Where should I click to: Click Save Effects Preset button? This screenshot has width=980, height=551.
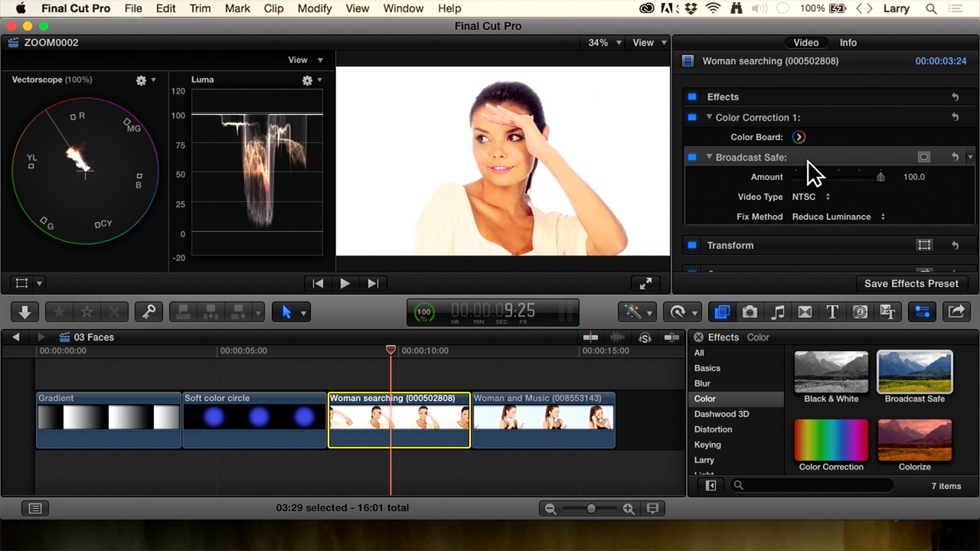tap(911, 283)
